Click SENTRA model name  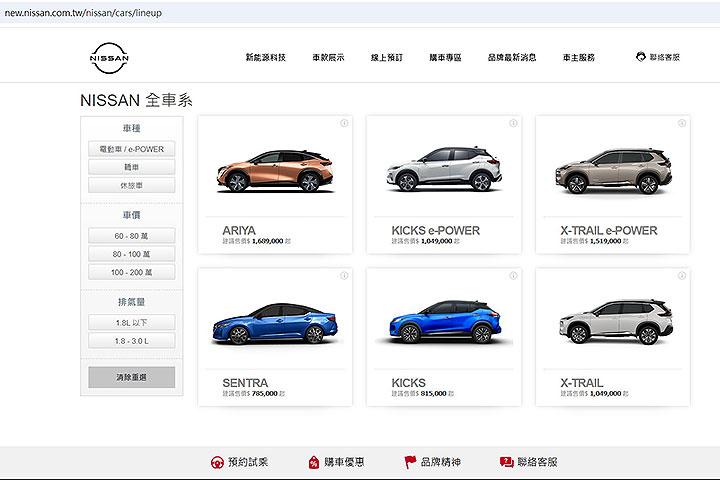coord(245,383)
